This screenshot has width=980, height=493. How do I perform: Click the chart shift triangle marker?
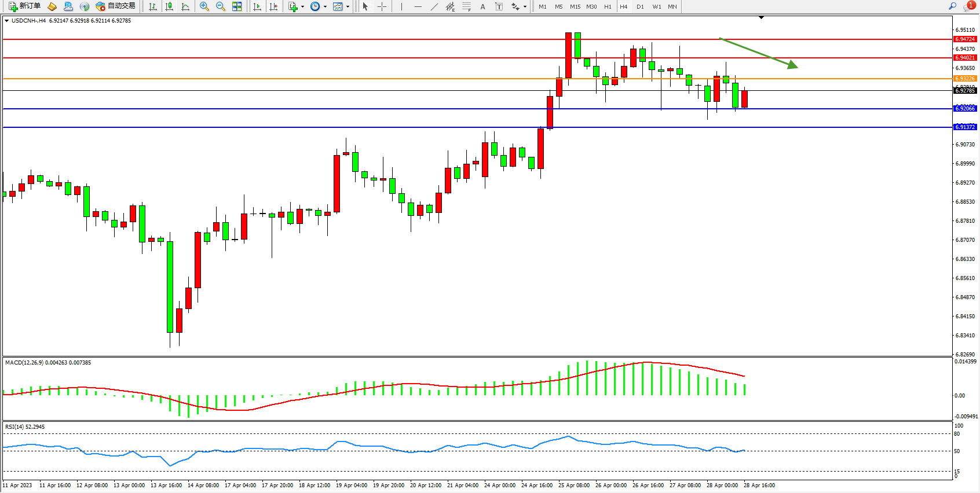coord(761,18)
